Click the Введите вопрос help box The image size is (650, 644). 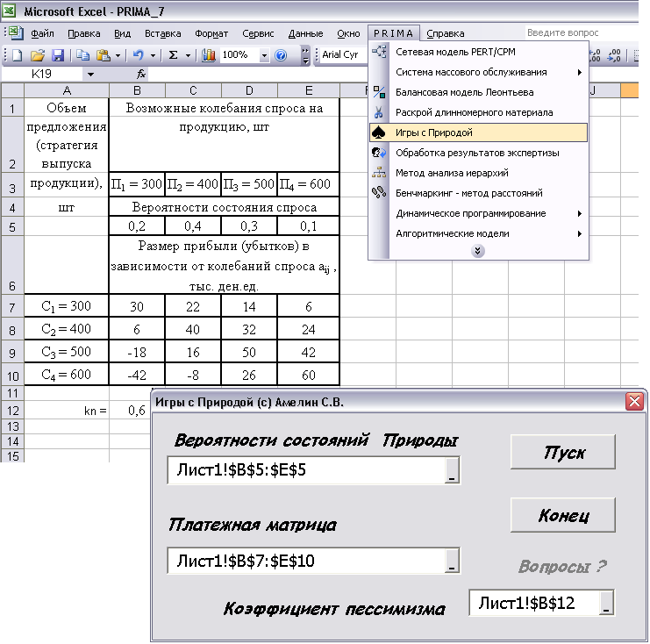click(581, 32)
